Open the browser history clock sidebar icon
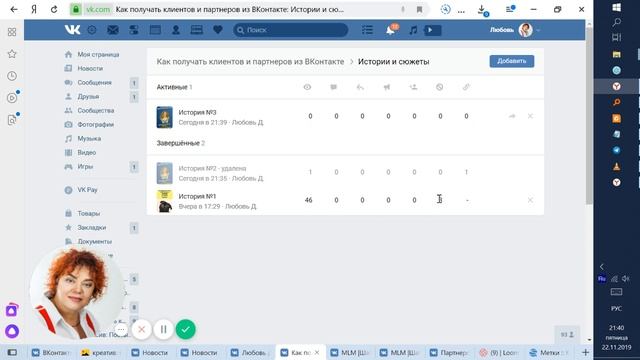Screen dimensions: 640x360 pyautogui.click(x=12, y=76)
